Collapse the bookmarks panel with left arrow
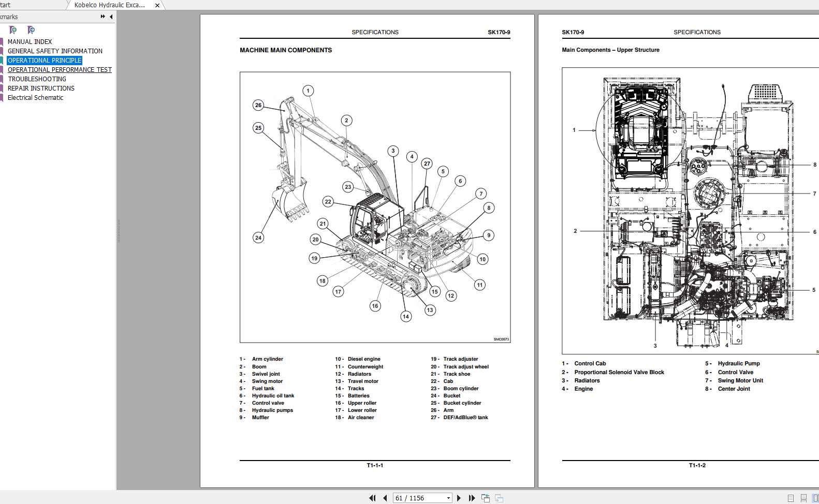Viewport: 819px width, 504px height. pyautogui.click(x=111, y=17)
